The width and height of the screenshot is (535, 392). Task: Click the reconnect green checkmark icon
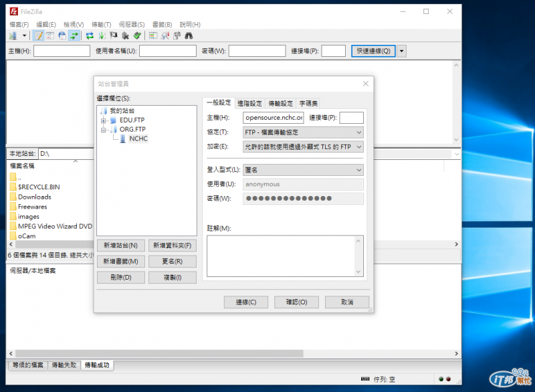(x=137, y=36)
